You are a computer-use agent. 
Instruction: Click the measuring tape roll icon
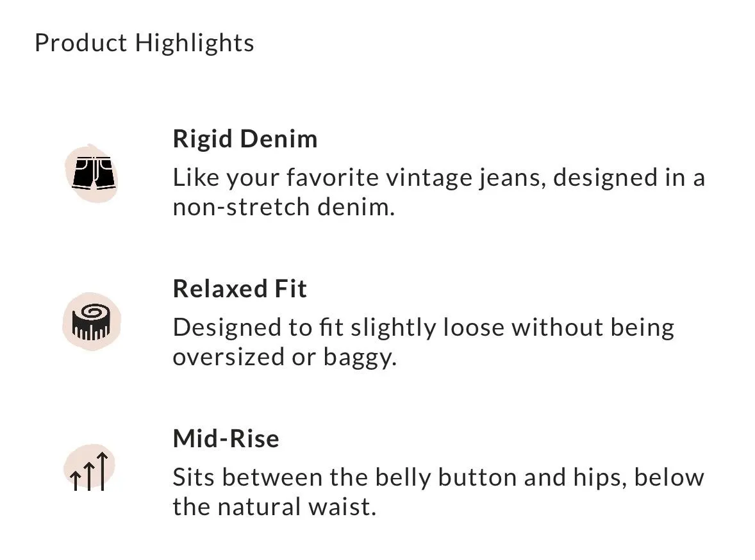[91, 322]
